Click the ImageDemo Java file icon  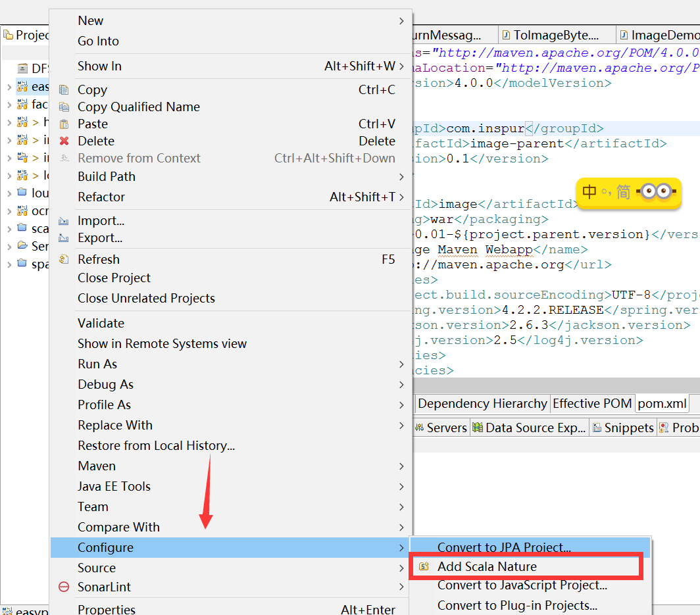pyautogui.click(x=624, y=35)
